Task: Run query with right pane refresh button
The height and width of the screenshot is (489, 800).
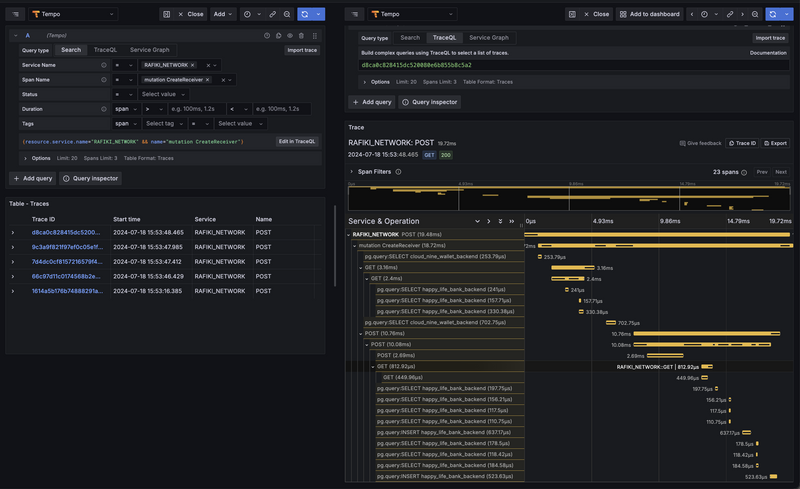Action: click(x=773, y=14)
